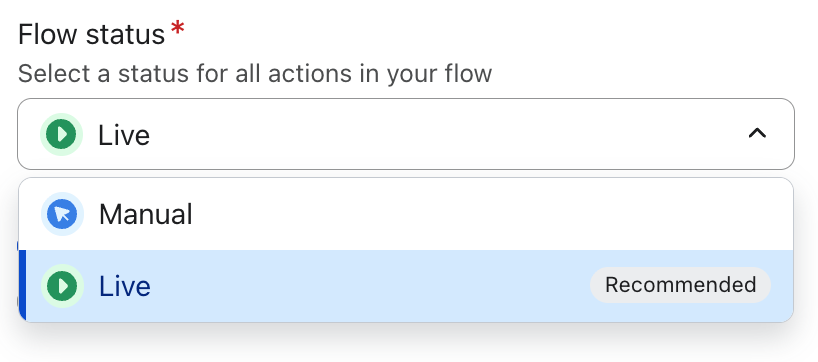The height and width of the screenshot is (362, 818).
Task: Click the blue selection bar on Live row
Action: (x=22, y=286)
